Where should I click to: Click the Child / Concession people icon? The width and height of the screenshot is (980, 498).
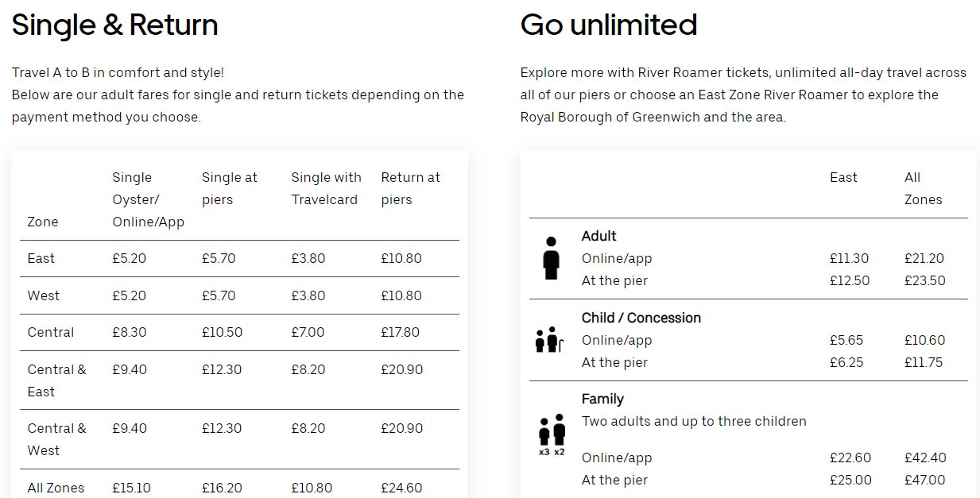tap(549, 340)
